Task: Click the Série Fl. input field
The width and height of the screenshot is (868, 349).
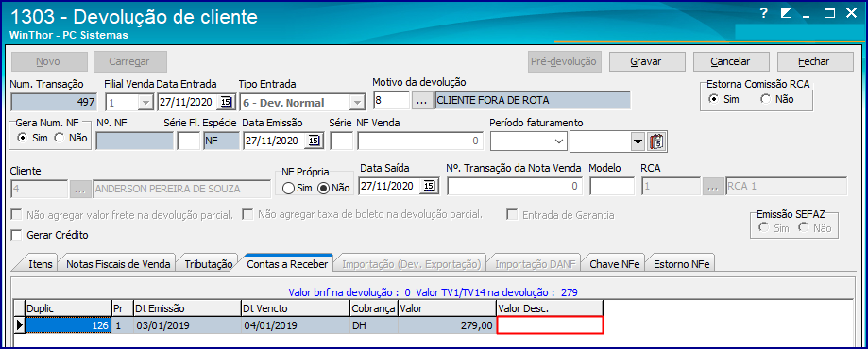Action: click(189, 141)
